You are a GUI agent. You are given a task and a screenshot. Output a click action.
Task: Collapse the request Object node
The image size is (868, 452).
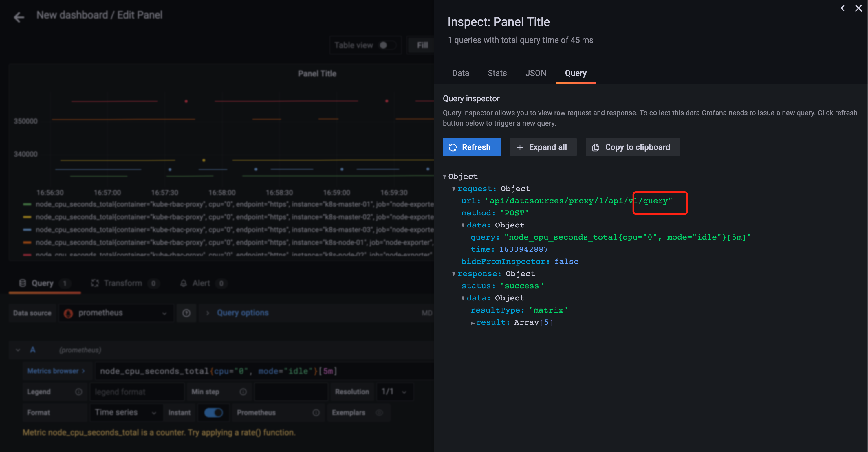tap(454, 189)
